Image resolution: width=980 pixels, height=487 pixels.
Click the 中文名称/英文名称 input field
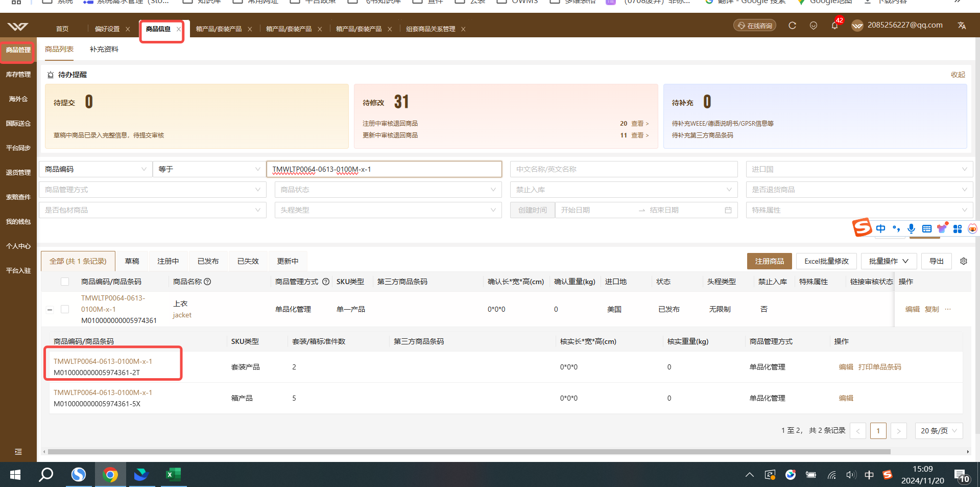click(624, 169)
